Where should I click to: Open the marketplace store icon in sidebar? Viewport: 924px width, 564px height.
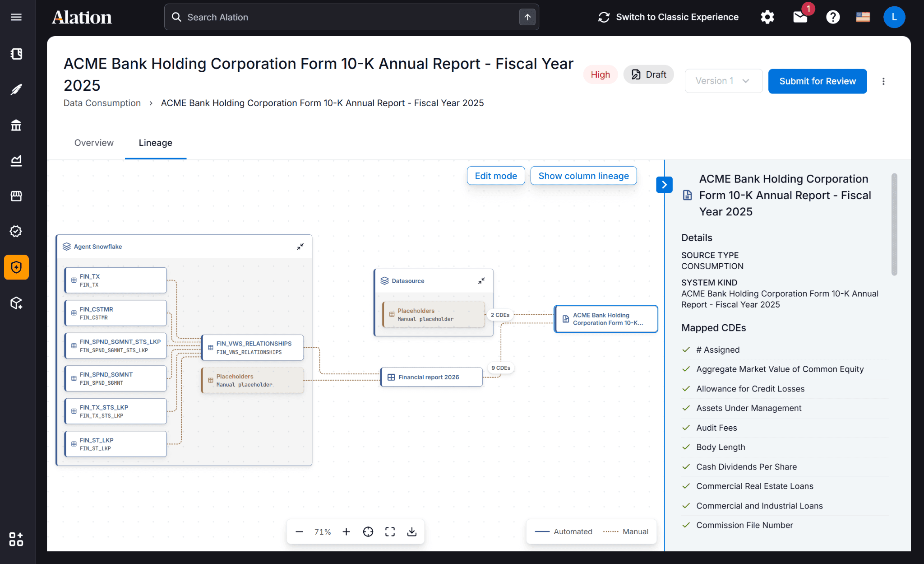click(x=16, y=196)
